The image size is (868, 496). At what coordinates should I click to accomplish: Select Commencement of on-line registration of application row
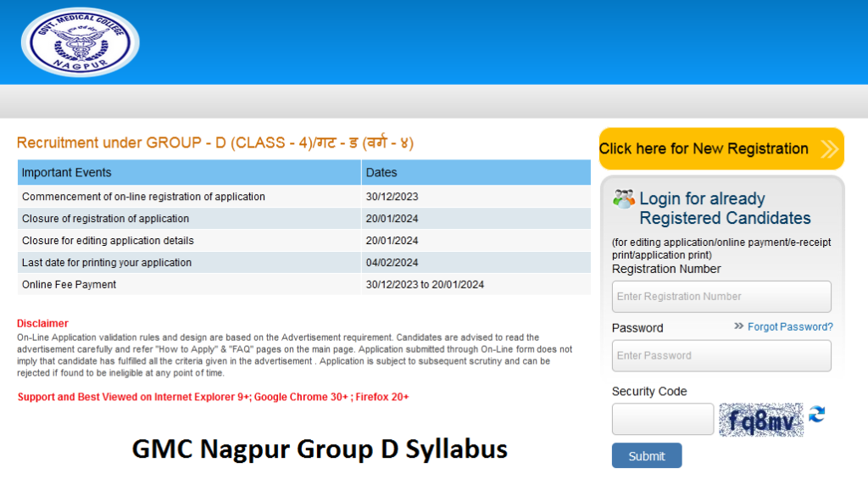click(x=304, y=197)
